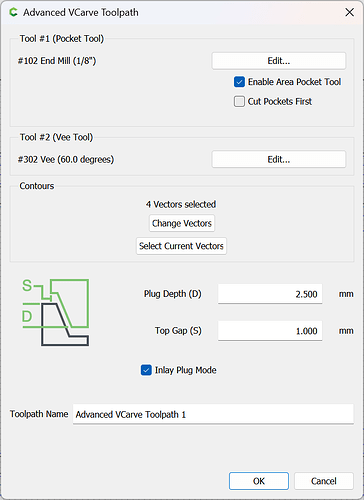
Task: Click the 'Plug Depth (D)' label
Action: pyautogui.click(x=173, y=294)
